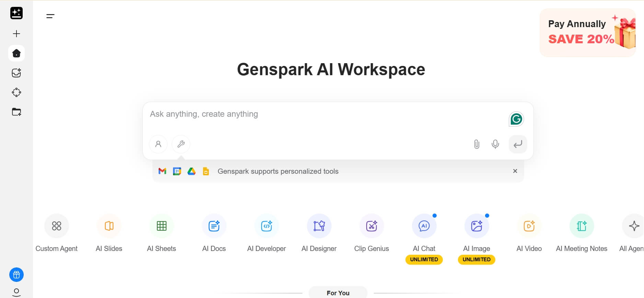Open the inbox sparkle icon in sidebar
Screen dimensions: 644x298
[16, 73]
